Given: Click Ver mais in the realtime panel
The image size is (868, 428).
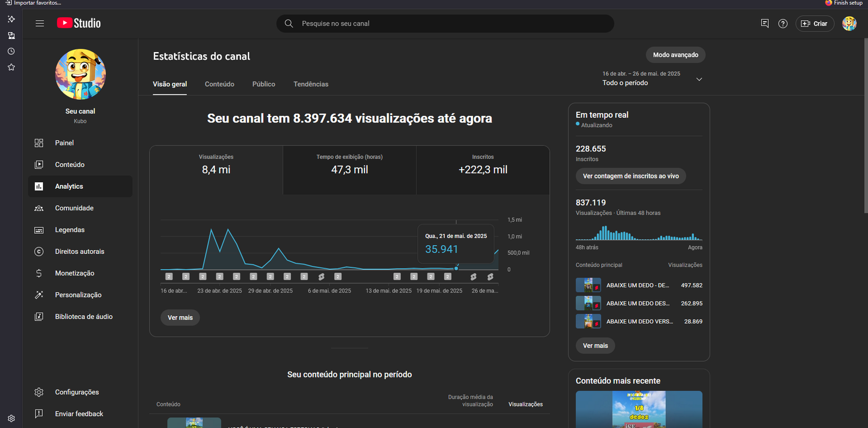Looking at the screenshot, I should 595,346.
